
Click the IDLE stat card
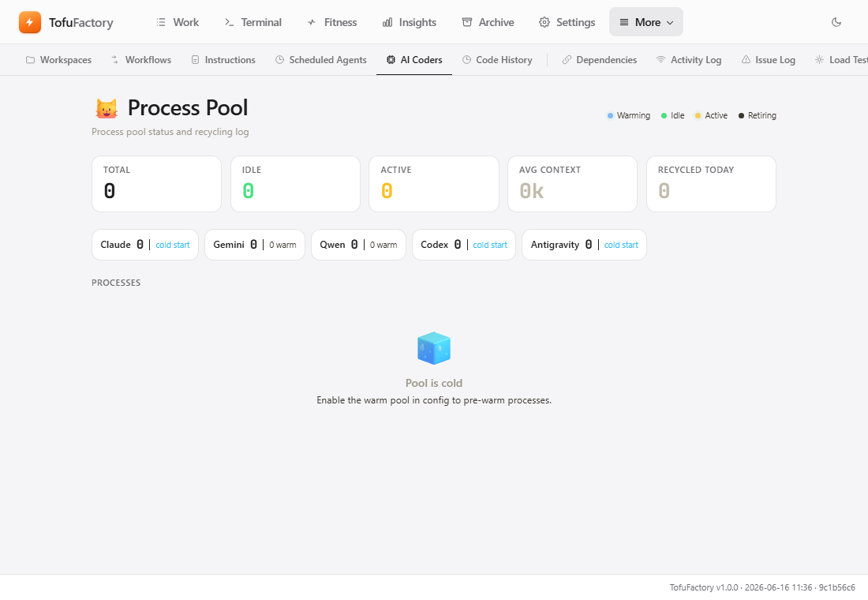[x=295, y=184]
